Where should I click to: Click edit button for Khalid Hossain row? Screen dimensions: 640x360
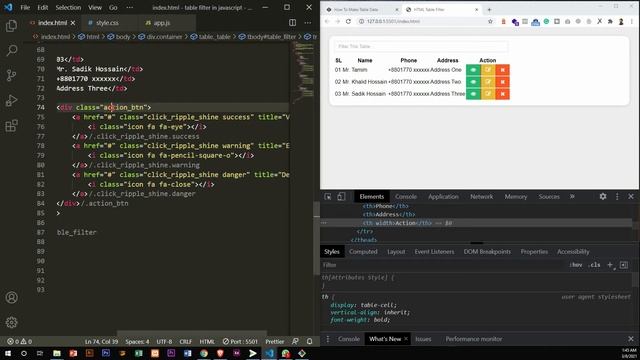488,82
